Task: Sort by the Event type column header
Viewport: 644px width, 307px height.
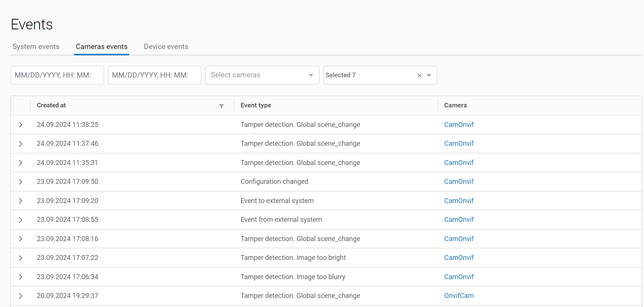Action: 256,105
